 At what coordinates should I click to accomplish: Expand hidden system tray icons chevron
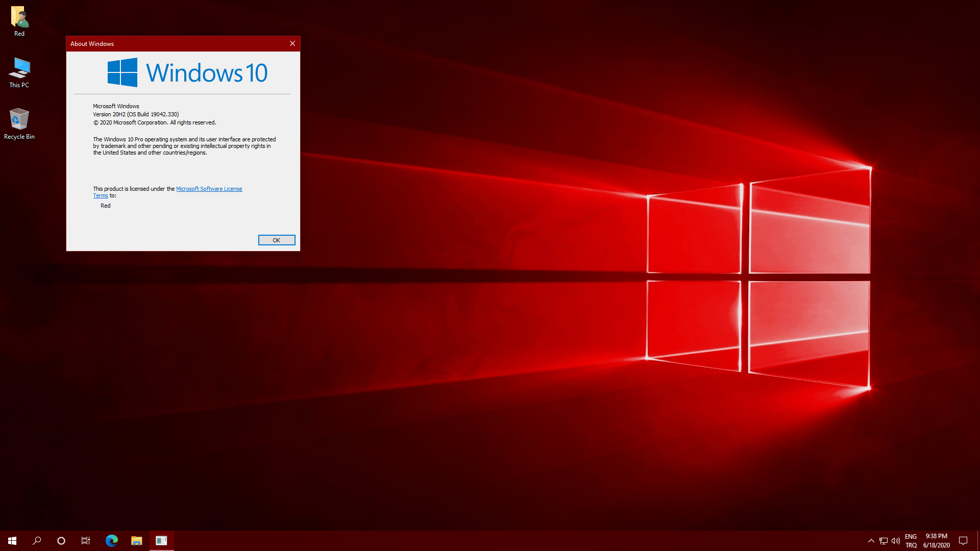(871, 541)
